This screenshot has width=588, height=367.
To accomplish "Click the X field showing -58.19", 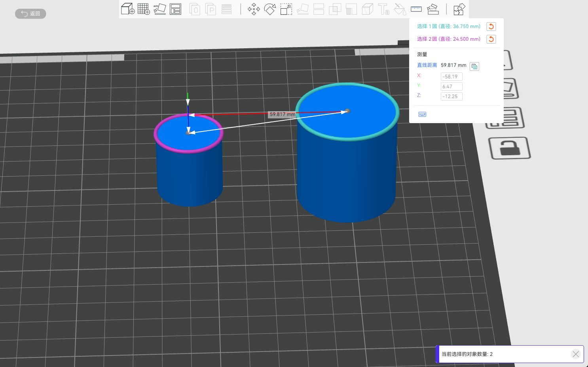I will pyautogui.click(x=451, y=76).
